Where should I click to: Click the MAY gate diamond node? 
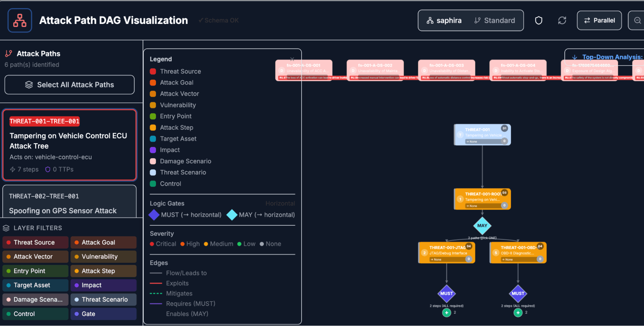[x=482, y=226]
